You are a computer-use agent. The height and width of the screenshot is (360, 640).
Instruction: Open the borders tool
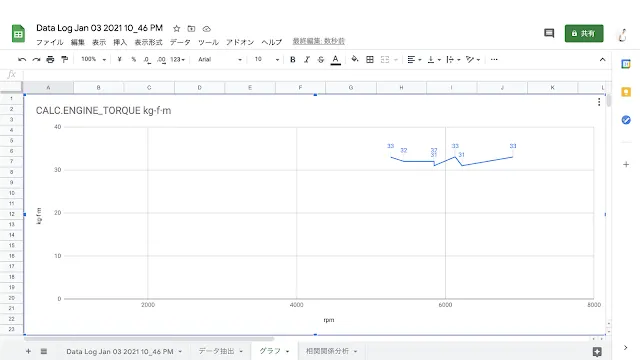(370, 60)
